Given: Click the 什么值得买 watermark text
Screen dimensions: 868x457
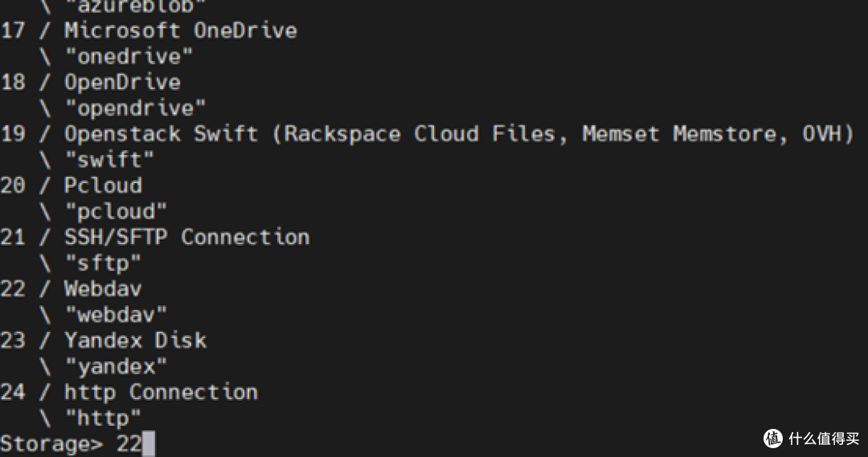Looking at the screenshot, I should (823, 439).
